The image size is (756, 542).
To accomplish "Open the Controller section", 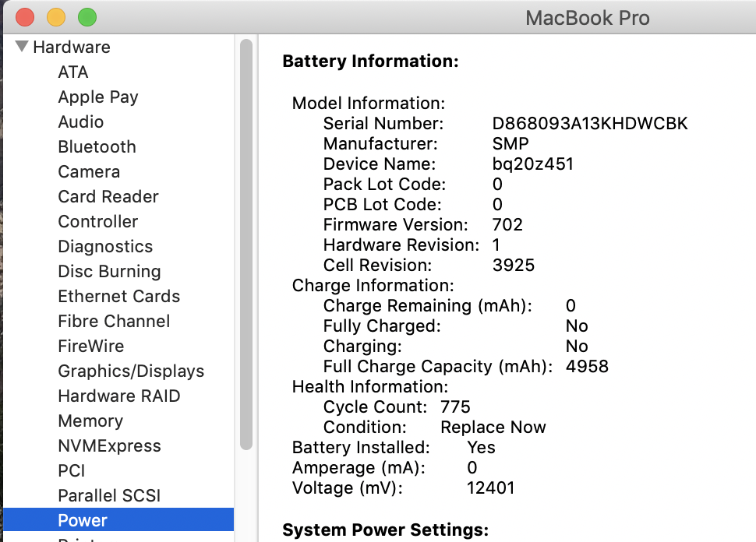I will coord(98,222).
